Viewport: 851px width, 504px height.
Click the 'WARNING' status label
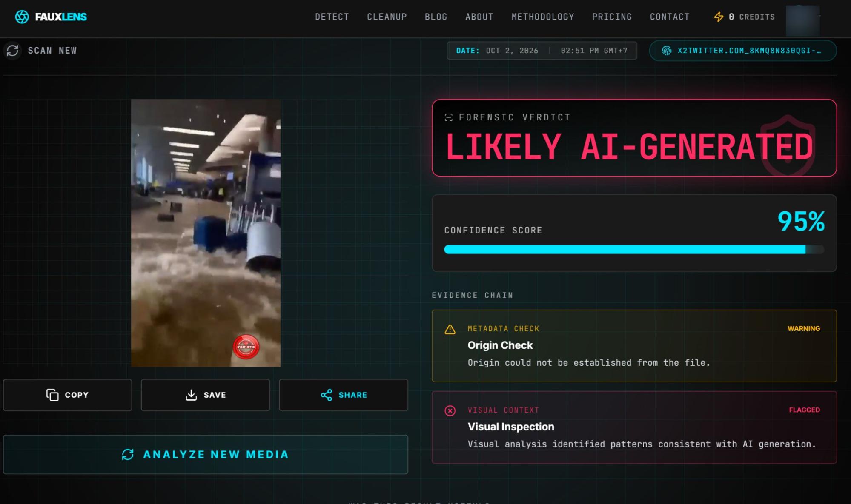click(804, 328)
